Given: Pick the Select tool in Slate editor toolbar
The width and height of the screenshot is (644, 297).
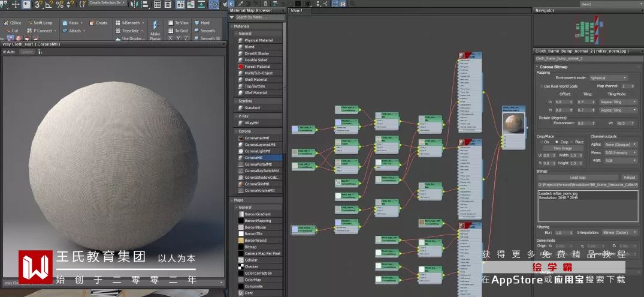Looking at the screenshot, I should (231, 4).
